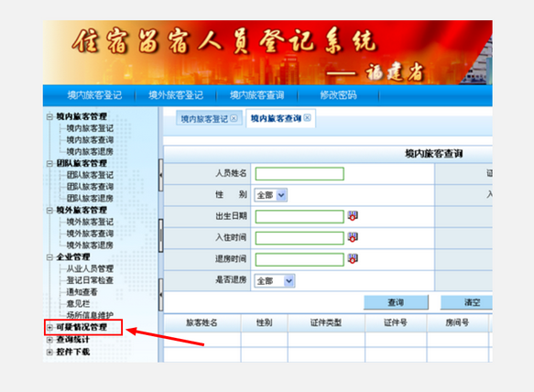The width and height of the screenshot is (534, 392).
Task: Open calendar picker for 出生日期 field
Action: point(353,216)
